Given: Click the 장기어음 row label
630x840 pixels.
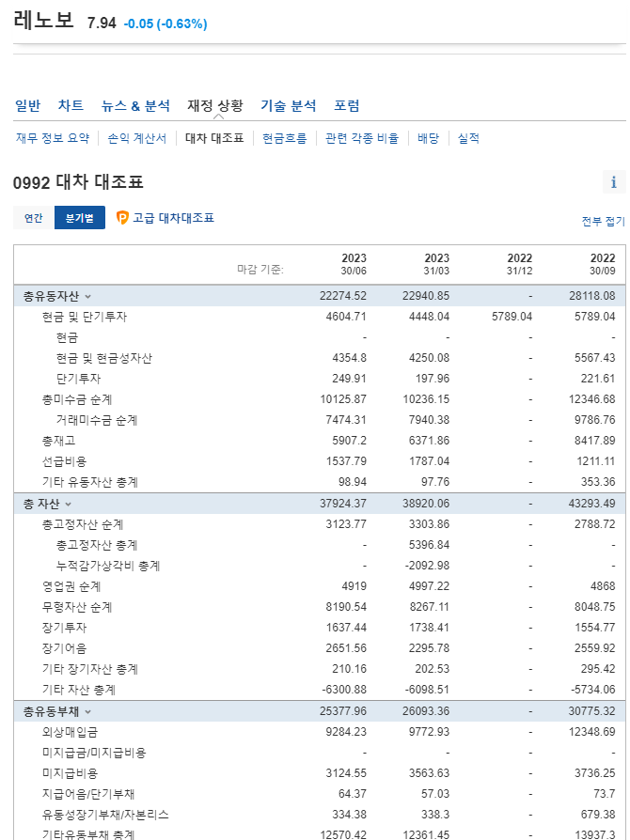Looking at the screenshot, I should pyautogui.click(x=64, y=648).
